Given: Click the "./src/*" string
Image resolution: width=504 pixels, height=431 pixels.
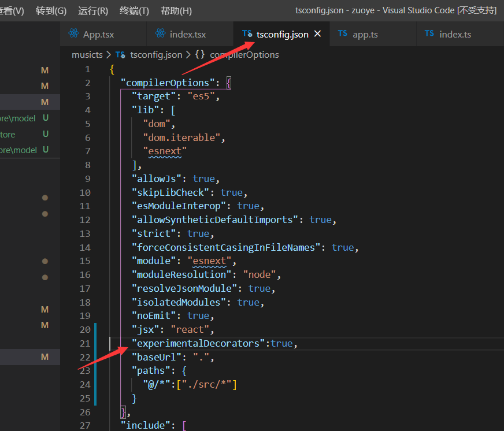Looking at the screenshot, I should [207, 385].
